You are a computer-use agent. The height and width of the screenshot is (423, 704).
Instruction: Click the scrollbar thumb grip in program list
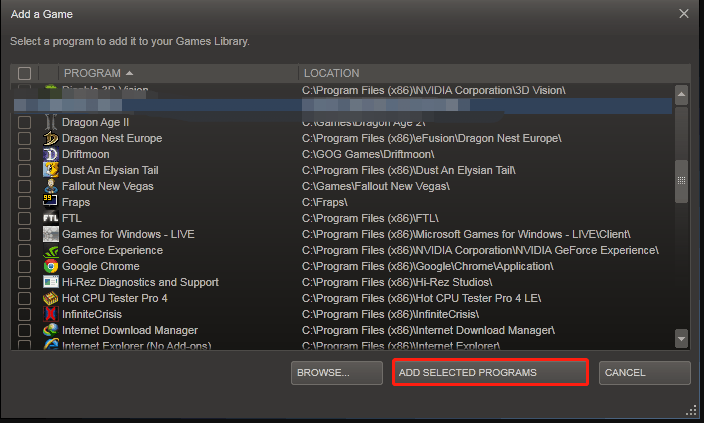pos(682,181)
